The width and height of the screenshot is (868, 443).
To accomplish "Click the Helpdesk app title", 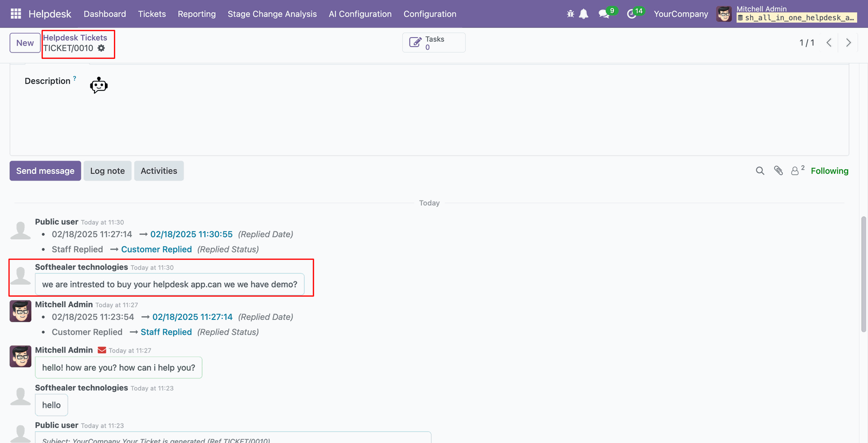I will [50, 14].
